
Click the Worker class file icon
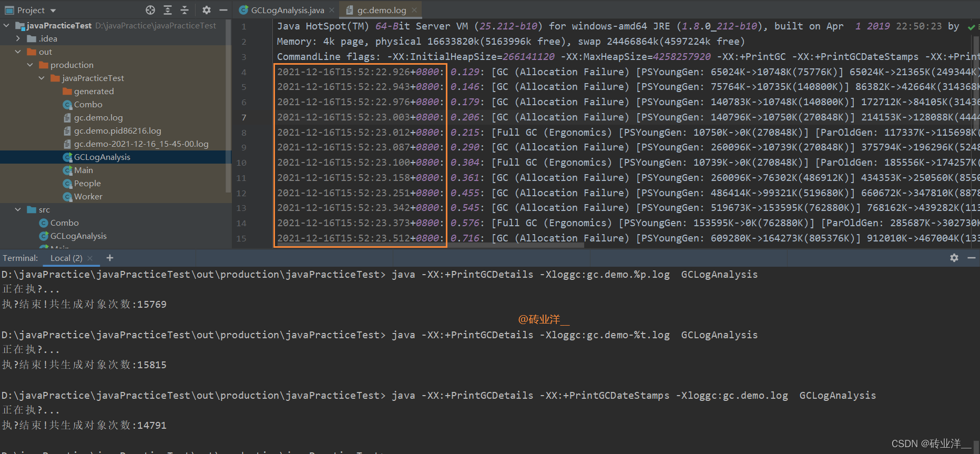click(x=67, y=196)
